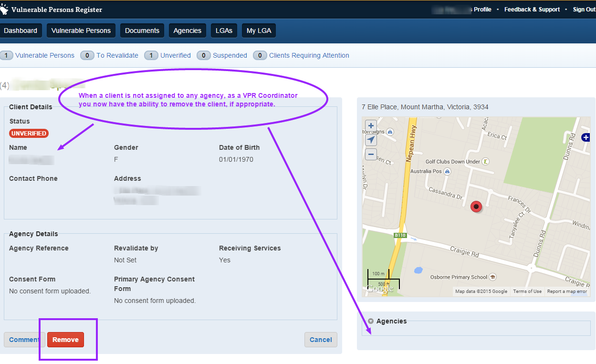Add a note with Comment button
The image size is (596, 364).
(24, 340)
